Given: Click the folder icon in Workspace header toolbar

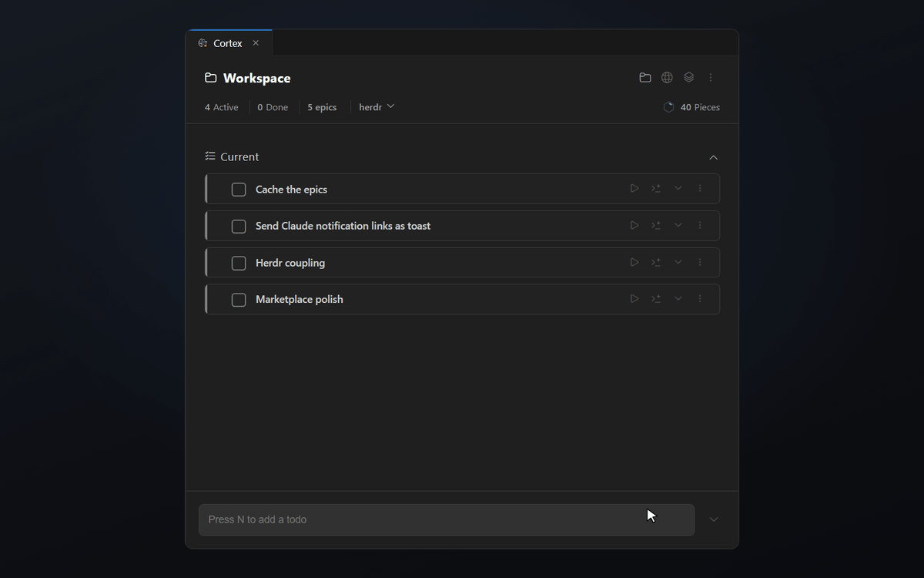Looking at the screenshot, I should [x=645, y=77].
